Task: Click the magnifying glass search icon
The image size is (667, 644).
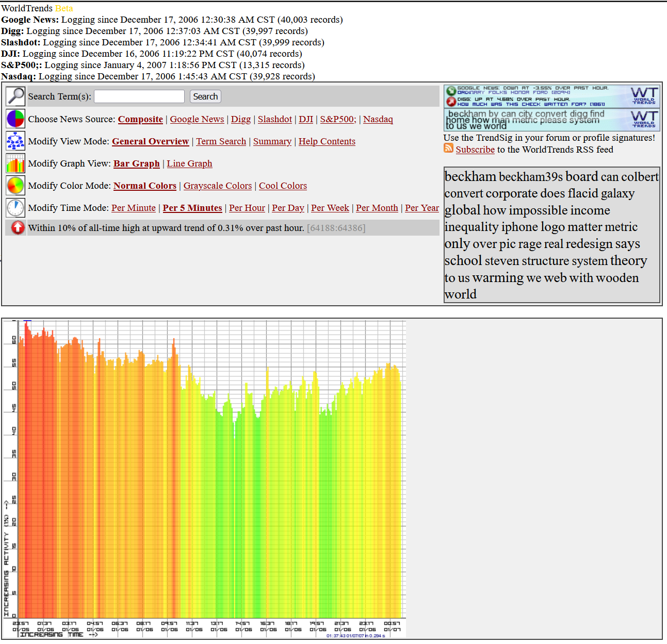Action: click(15, 96)
